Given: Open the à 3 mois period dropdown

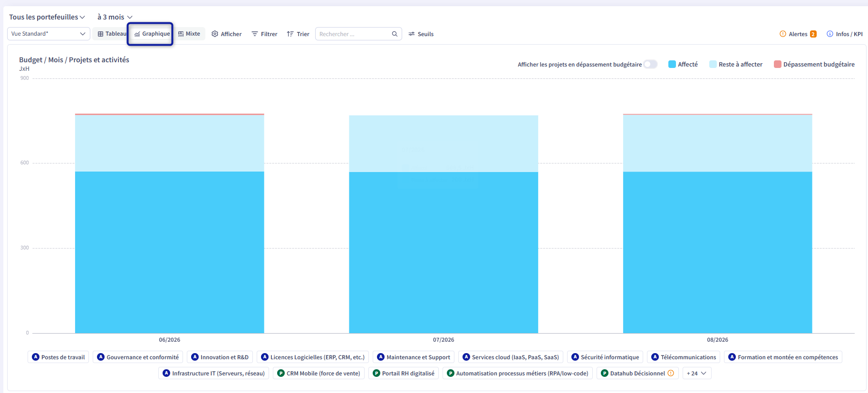Looking at the screenshot, I should click(115, 17).
